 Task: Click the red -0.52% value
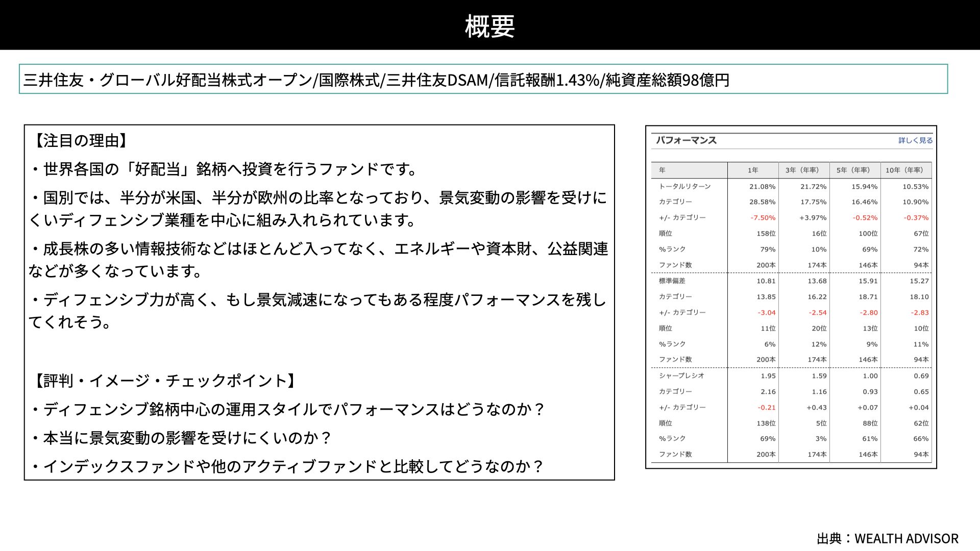(865, 218)
